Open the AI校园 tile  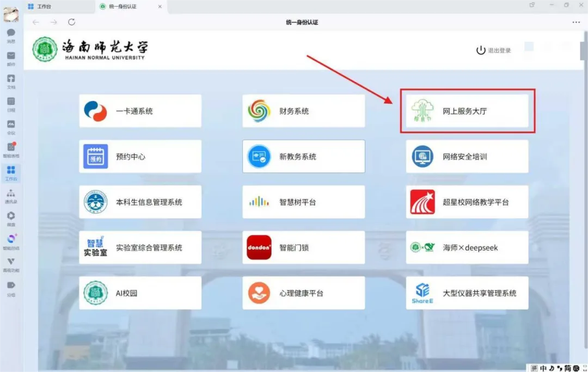pyautogui.click(x=140, y=293)
